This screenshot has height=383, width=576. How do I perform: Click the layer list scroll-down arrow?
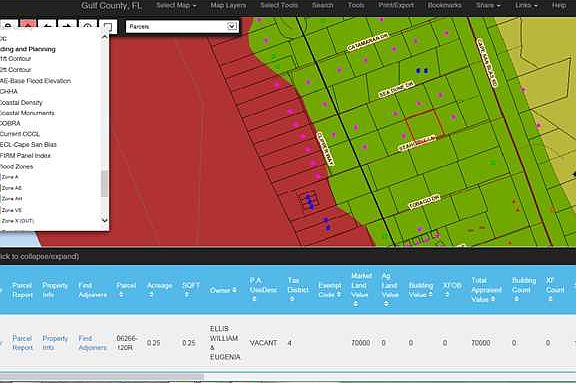click(104, 220)
